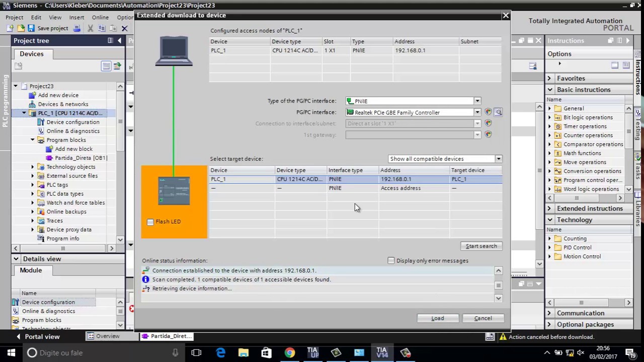The height and width of the screenshot is (362, 644).
Task: Cancel the Extended download dialog
Action: pos(483,318)
